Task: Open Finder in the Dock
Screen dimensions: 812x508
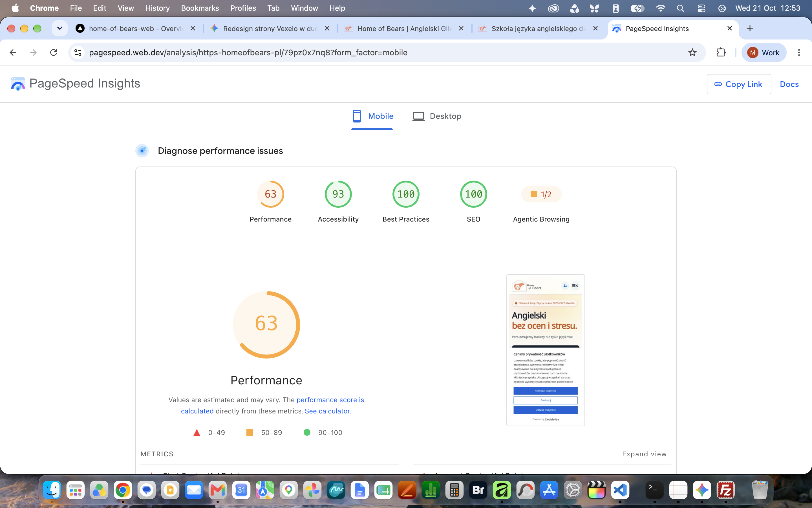Action: 52,490
